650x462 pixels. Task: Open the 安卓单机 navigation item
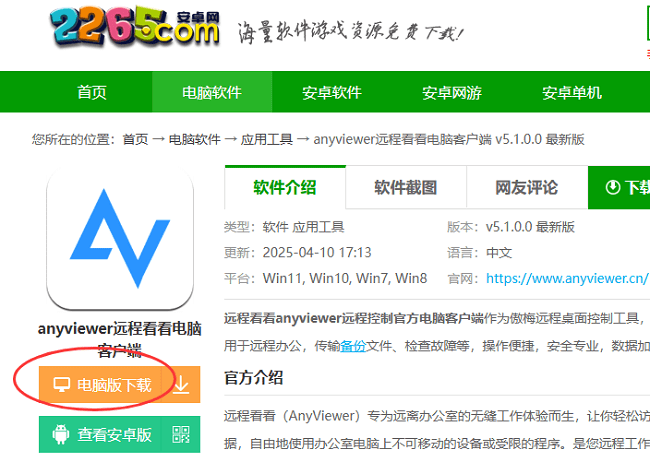(572, 93)
